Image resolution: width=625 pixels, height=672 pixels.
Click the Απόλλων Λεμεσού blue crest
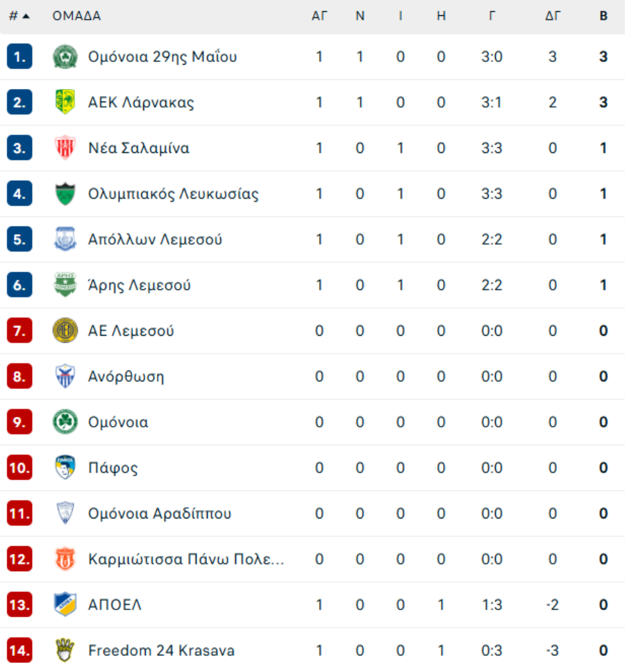(x=65, y=239)
